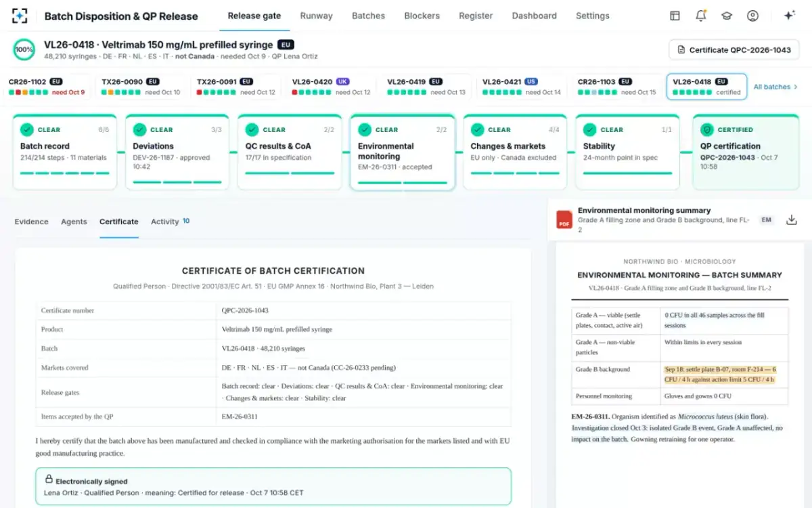Click the QC results check icon

click(252, 129)
